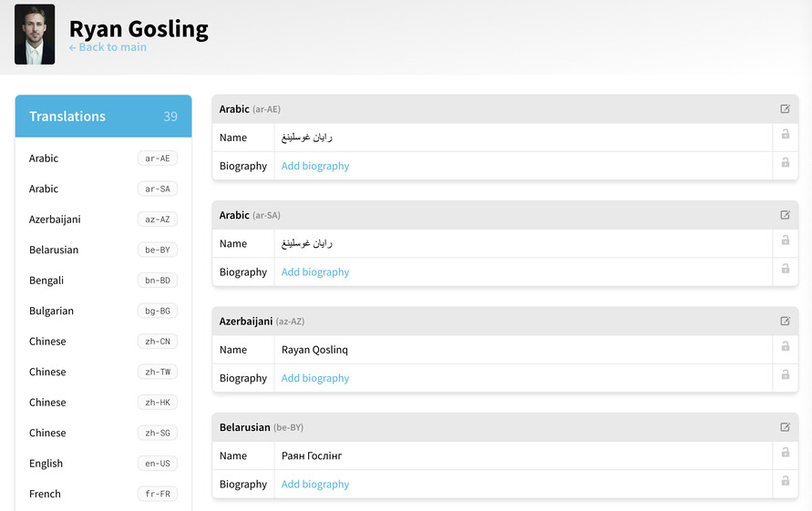Toggle lock on Arabic ar-SA Biography field
Viewport: 812px width, 511px height.
[x=786, y=269]
